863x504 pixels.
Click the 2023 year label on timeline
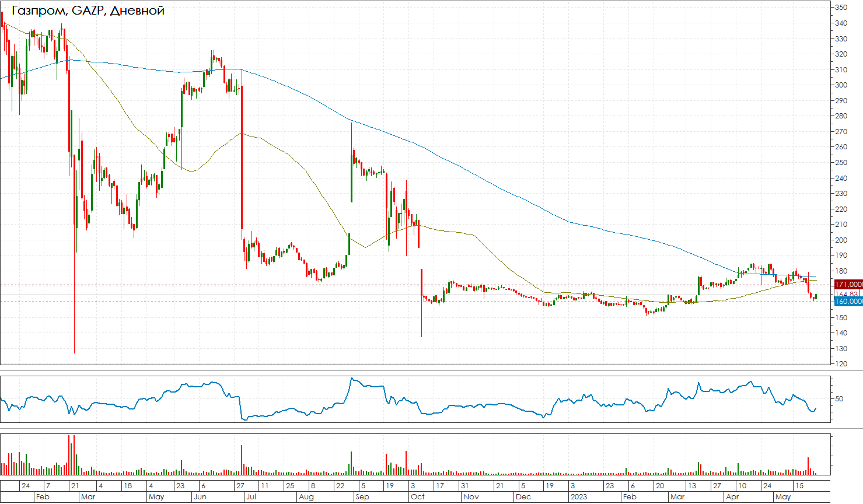[579, 497]
